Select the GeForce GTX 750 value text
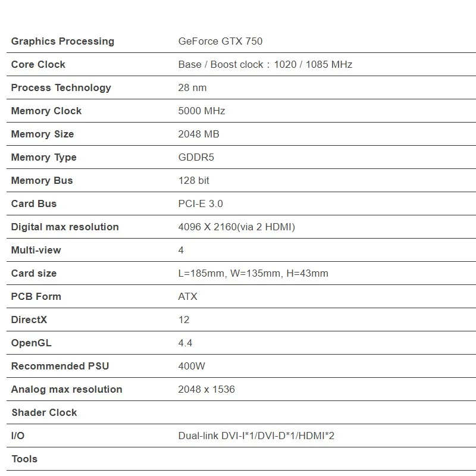Screen dimensions: 476x476 pos(220,41)
